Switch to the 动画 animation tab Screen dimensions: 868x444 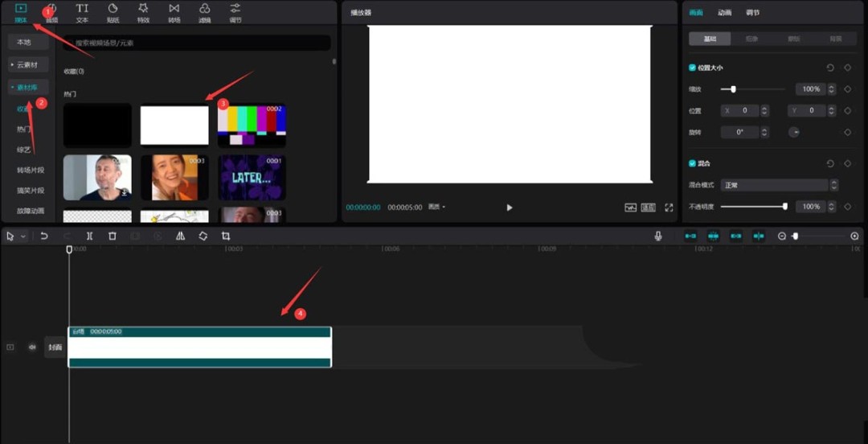point(724,13)
